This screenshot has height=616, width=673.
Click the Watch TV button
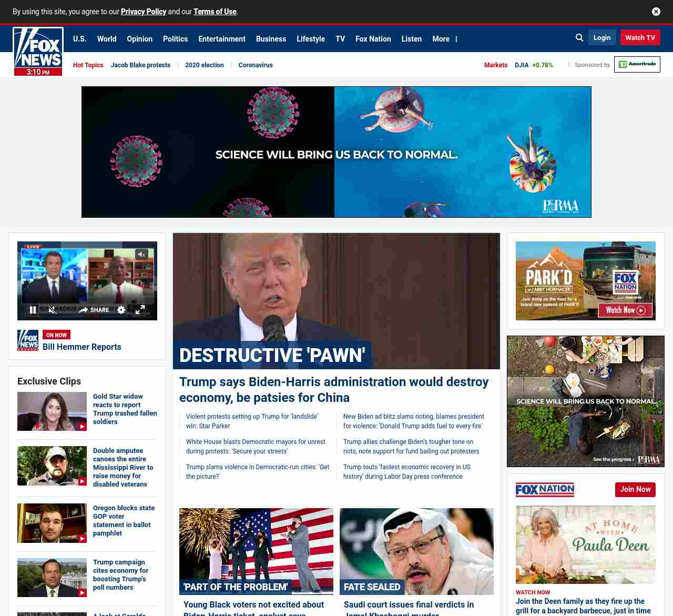640,38
